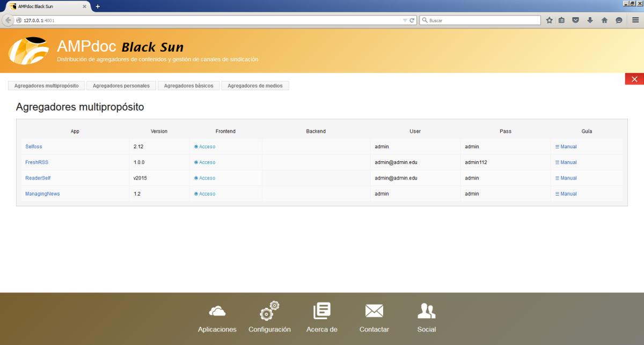Switch to Agregadores de medios tab

(x=255, y=85)
